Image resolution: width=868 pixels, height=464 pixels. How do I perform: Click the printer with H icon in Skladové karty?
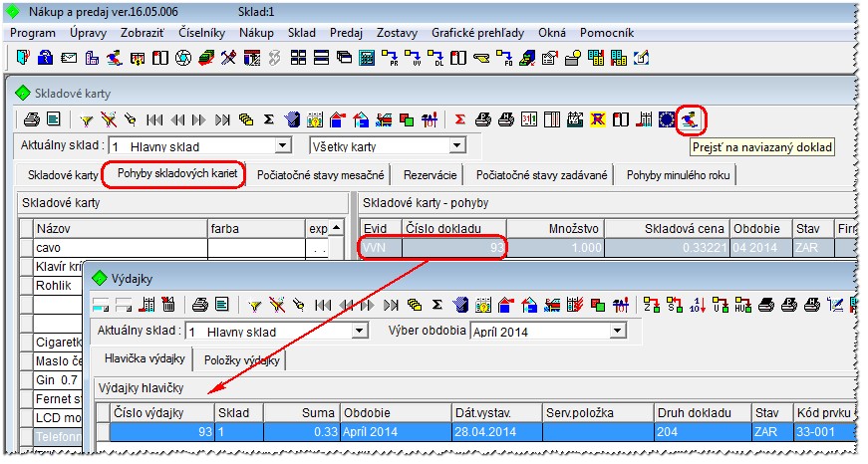506,118
